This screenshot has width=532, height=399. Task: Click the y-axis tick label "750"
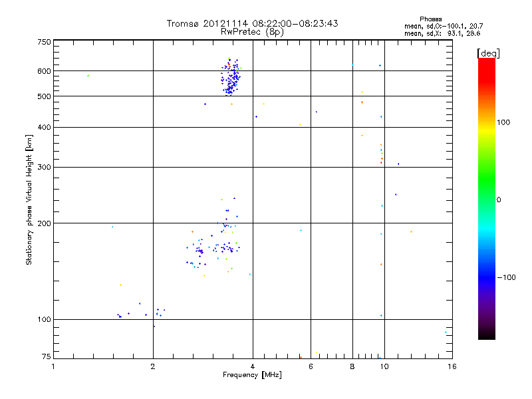[44, 42]
